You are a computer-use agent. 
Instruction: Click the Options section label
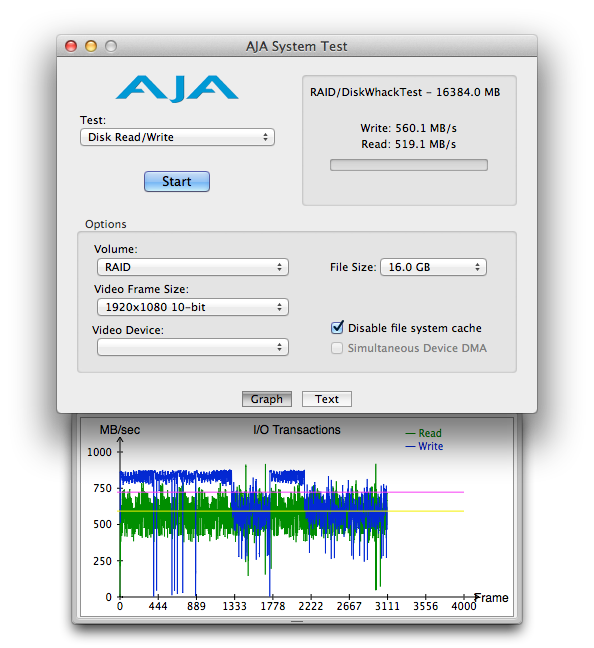pos(106,224)
